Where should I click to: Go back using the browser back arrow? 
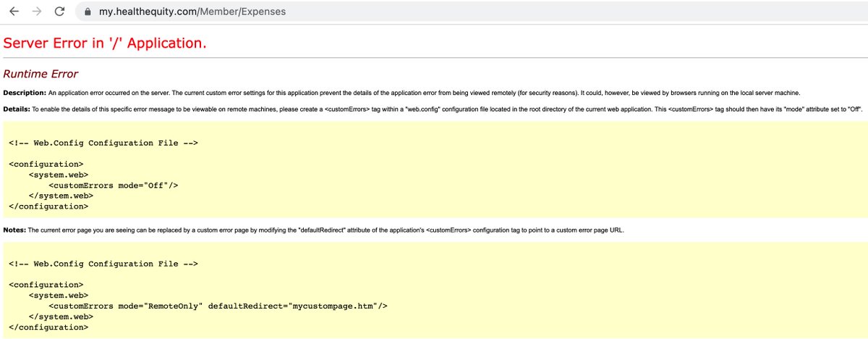click(14, 12)
